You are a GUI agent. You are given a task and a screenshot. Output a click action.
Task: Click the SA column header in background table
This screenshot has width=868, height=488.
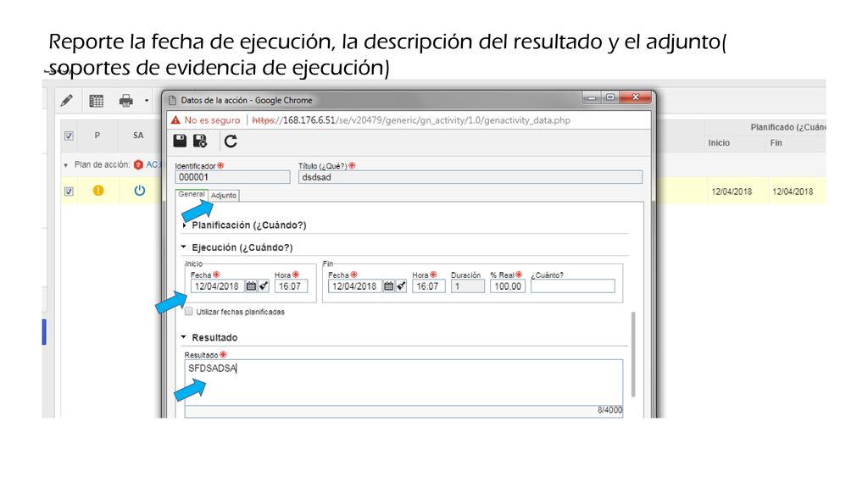tap(138, 136)
